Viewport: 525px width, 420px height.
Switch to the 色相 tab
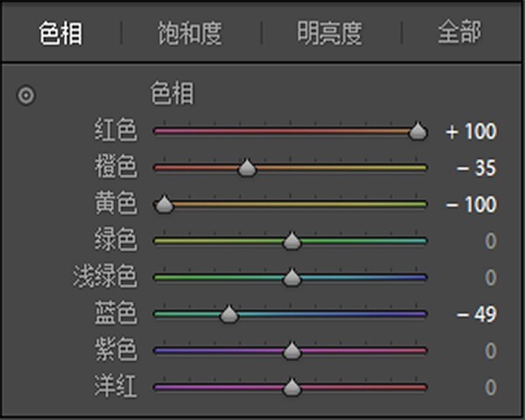coord(60,33)
